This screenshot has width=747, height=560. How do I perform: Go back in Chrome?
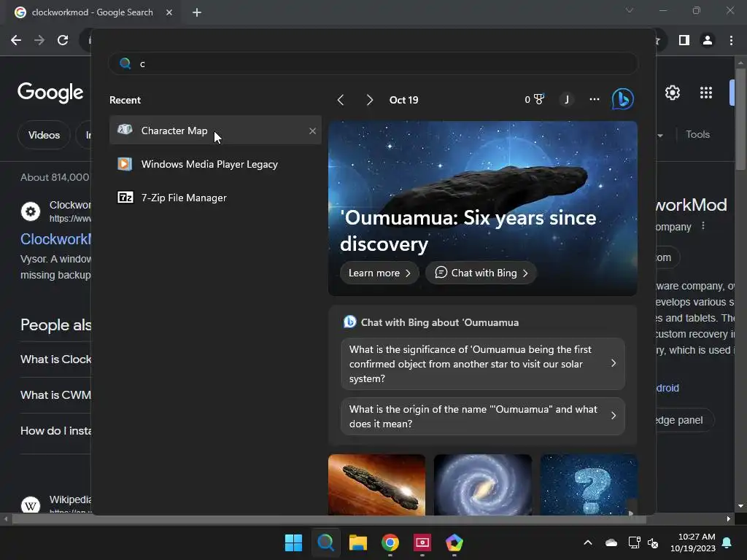16,41
